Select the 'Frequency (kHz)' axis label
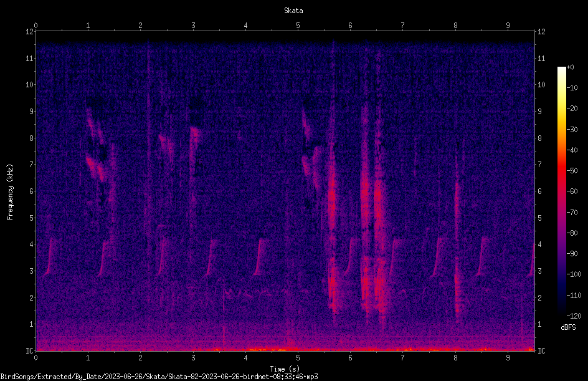This screenshot has width=588, height=381. pyautogui.click(x=10, y=192)
